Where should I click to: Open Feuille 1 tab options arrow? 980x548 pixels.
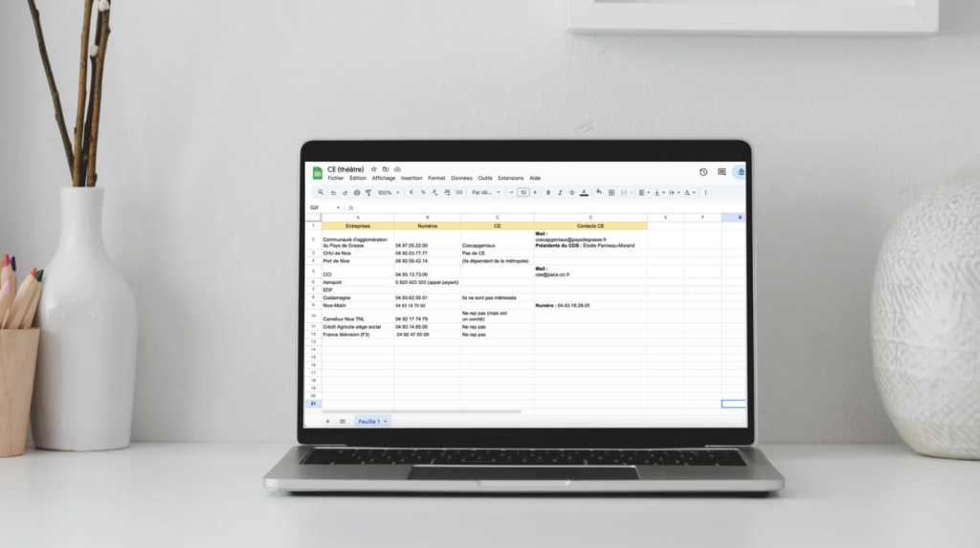[x=385, y=421]
